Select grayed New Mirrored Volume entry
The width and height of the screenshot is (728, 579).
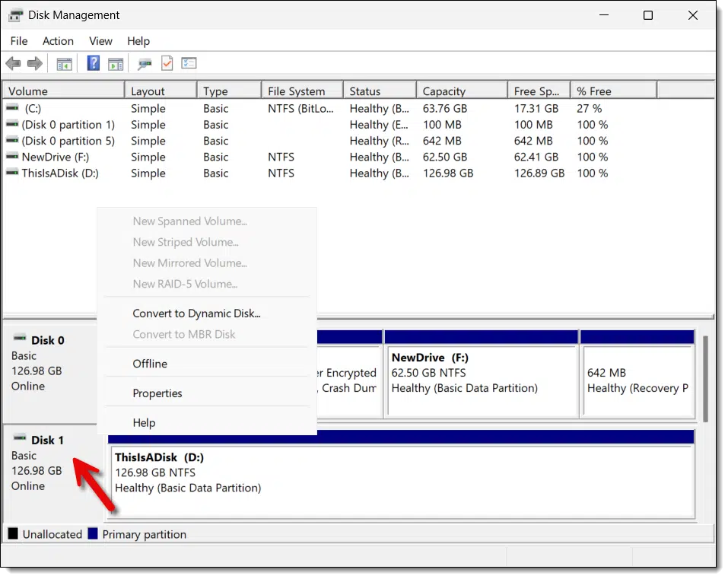pyautogui.click(x=207, y=262)
